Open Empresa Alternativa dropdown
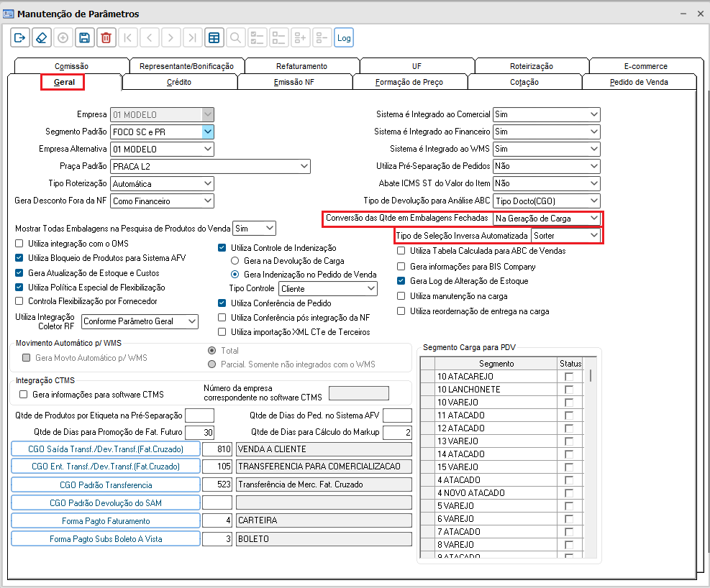 click(x=208, y=149)
